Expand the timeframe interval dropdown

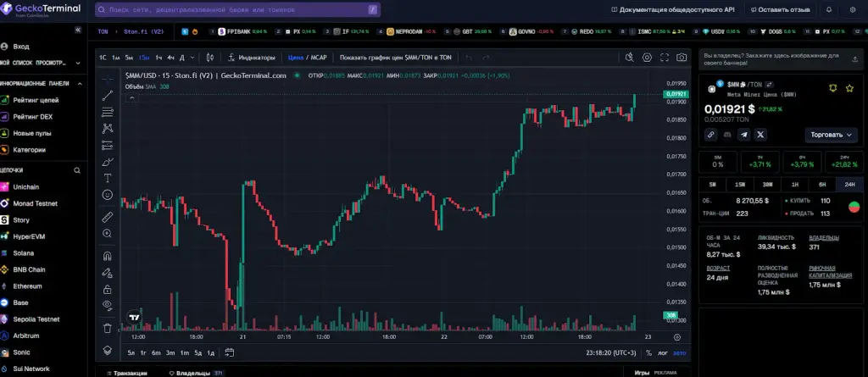pos(192,57)
